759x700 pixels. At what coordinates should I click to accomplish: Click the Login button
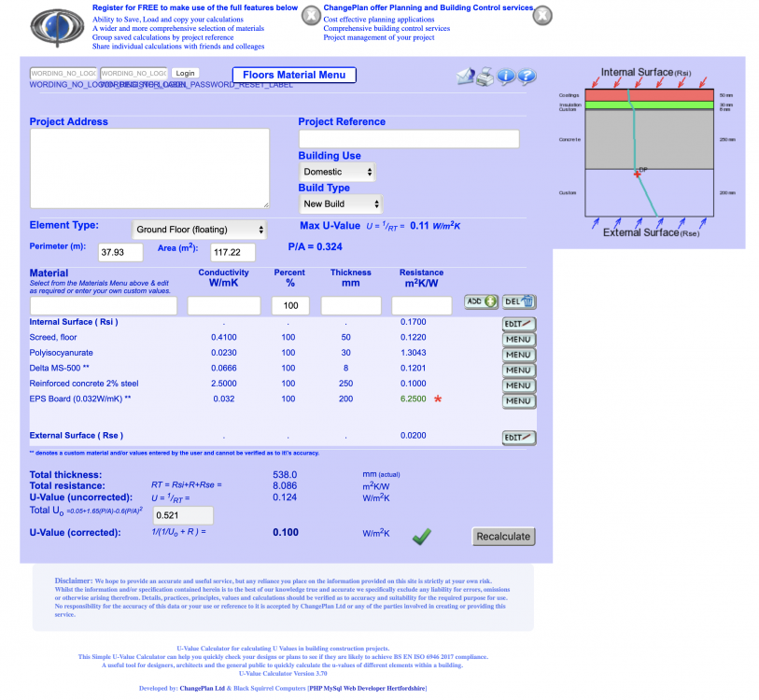coord(185,73)
